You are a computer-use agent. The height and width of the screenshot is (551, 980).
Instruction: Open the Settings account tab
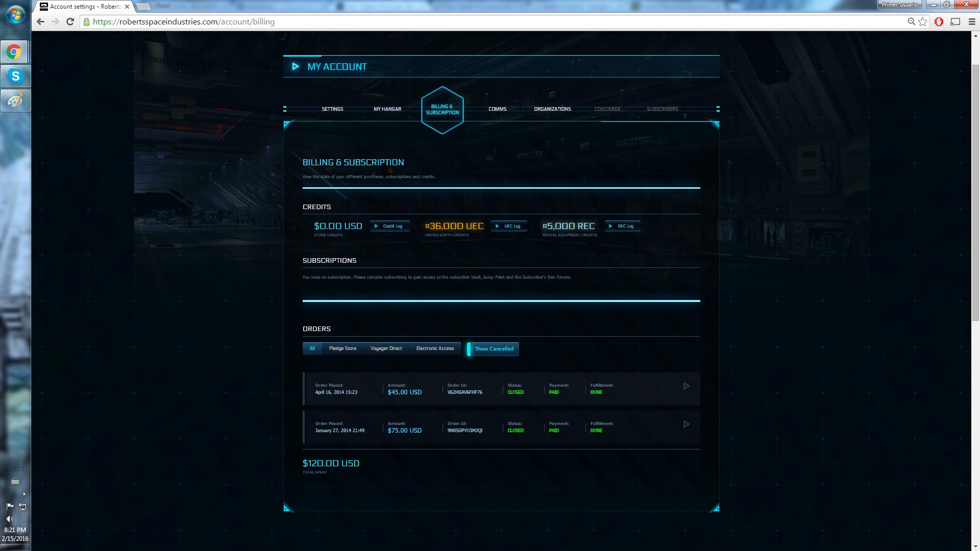coord(332,109)
